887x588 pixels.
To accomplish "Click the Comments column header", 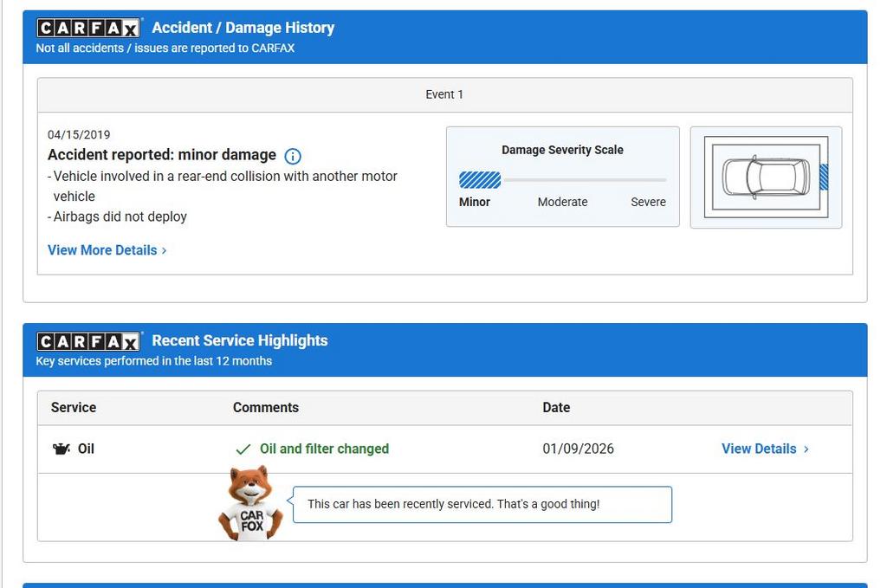I will [266, 408].
